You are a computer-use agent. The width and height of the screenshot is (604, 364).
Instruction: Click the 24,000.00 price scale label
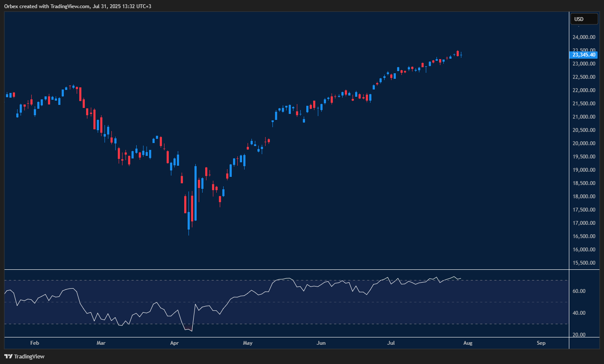(x=583, y=37)
